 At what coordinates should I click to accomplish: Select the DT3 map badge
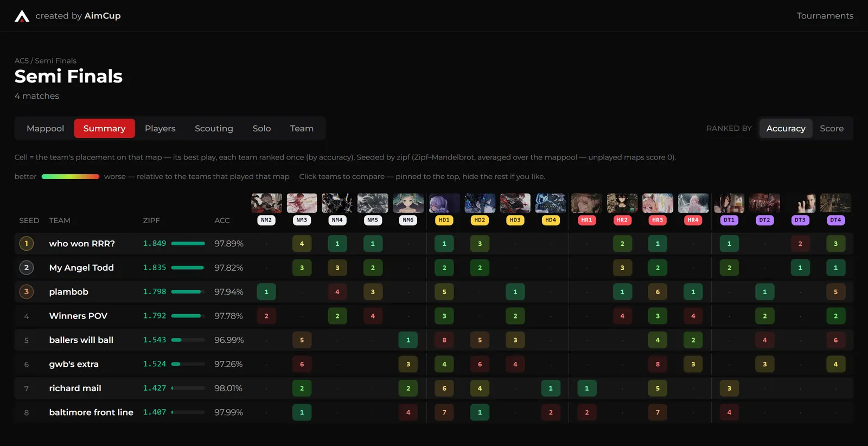[800, 220]
